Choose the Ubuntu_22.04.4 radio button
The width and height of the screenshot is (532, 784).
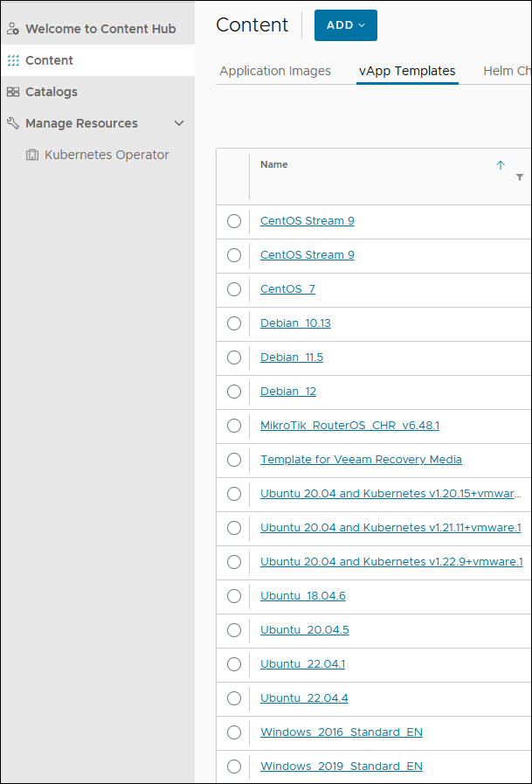click(x=234, y=698)
